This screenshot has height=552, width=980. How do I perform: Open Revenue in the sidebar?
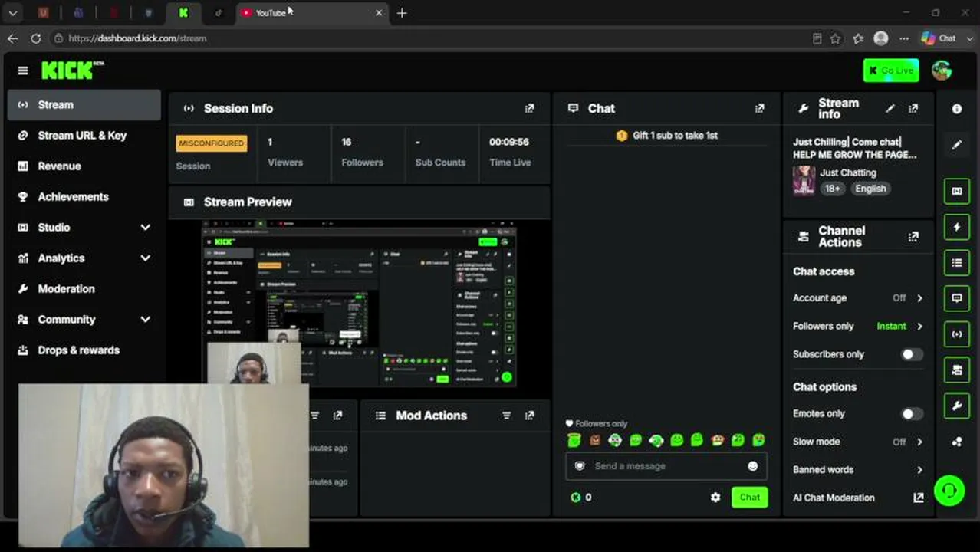(x=84, y=166)
